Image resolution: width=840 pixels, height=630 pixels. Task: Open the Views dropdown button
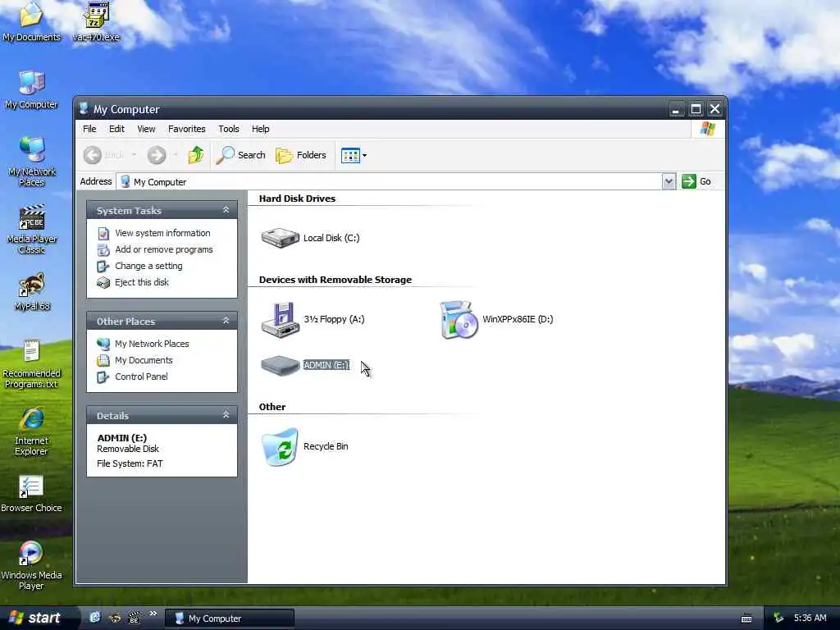coord(354,155)
